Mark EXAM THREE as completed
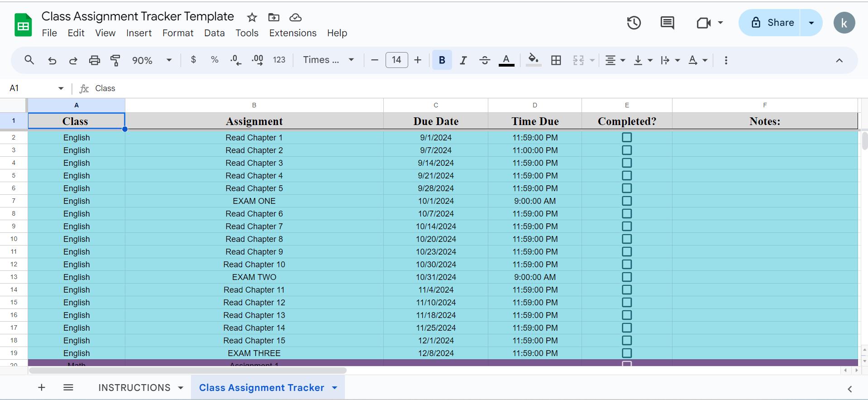This screenshot has height=400, width=868. pos(627,353)
